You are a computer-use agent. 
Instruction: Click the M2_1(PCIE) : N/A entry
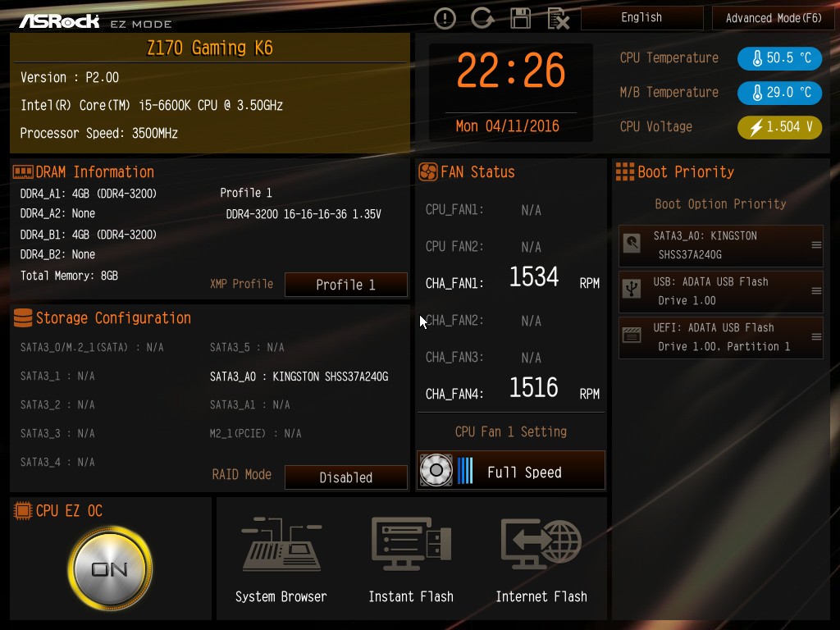pyautogui.click(x=256, y=433)
